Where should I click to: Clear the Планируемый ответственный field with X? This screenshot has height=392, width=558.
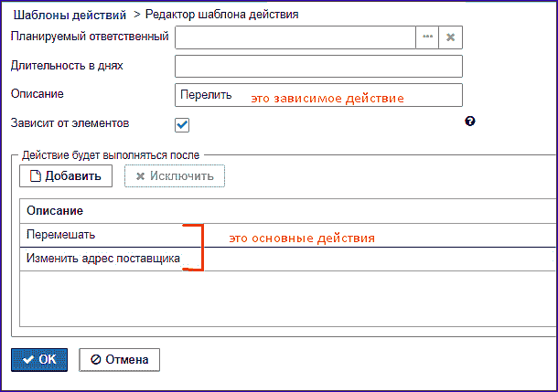click(451, 37)
